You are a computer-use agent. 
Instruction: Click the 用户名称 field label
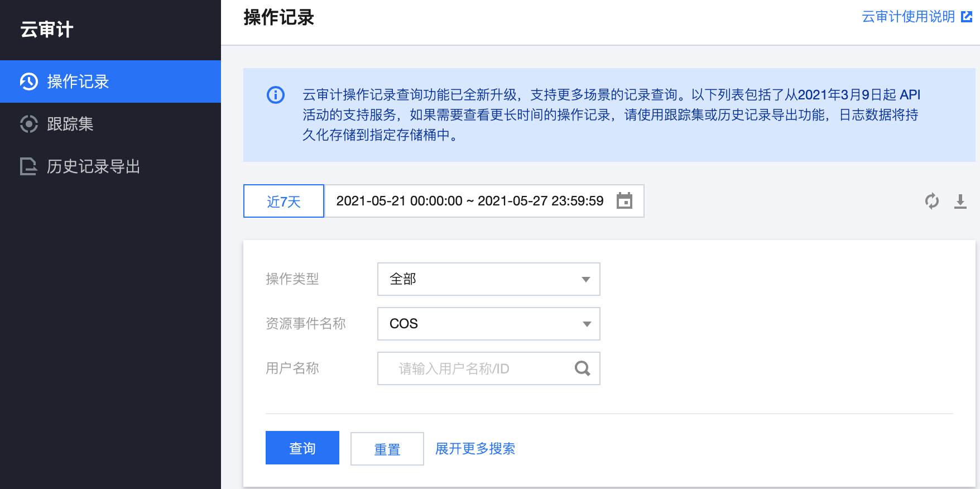point(292,368)
